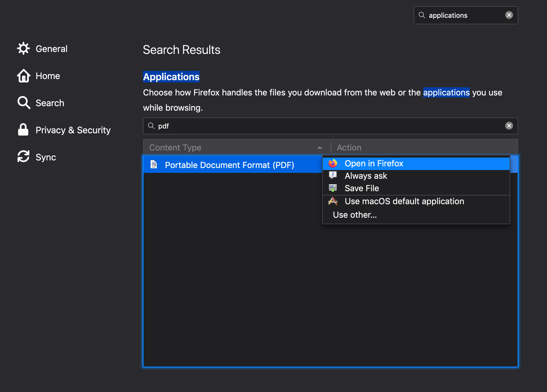Choose 'Use macOS default application'
This screenshot has width=547, height=392.
(416, 201)
